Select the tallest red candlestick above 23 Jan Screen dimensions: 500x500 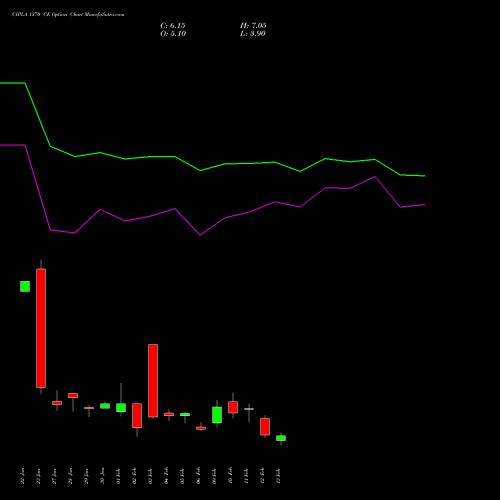click(x=41, y=328)
